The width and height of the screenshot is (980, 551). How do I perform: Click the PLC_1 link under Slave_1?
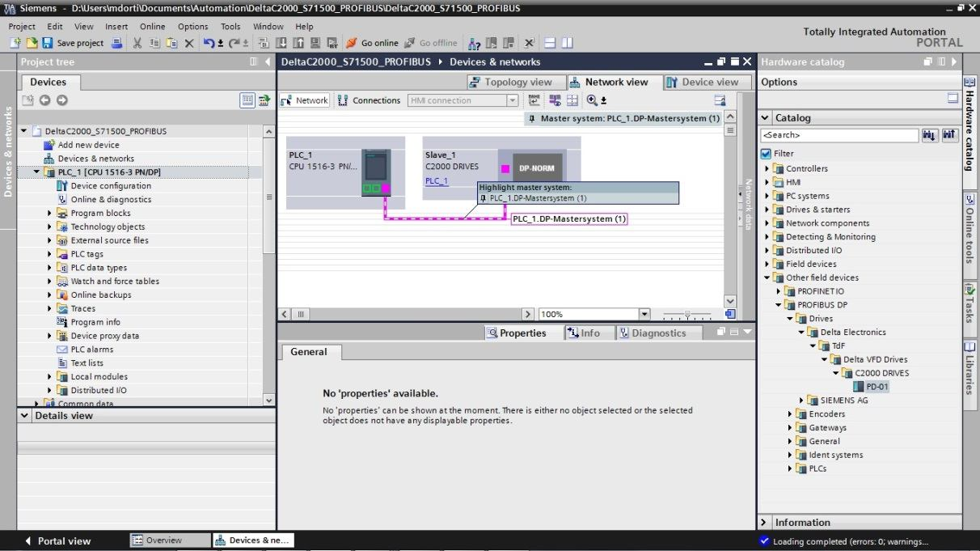pos(437,181)
